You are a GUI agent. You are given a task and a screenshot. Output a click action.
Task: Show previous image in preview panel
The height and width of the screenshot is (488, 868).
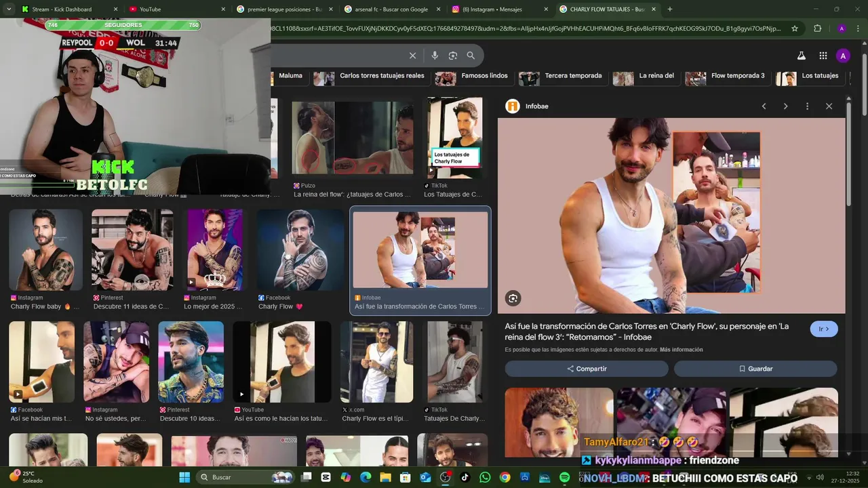coord(764,106)
